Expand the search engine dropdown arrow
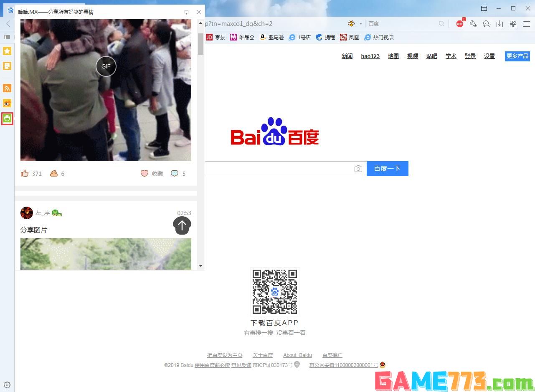The height and width of the screenshot is (392, 535). pos(361,24)
